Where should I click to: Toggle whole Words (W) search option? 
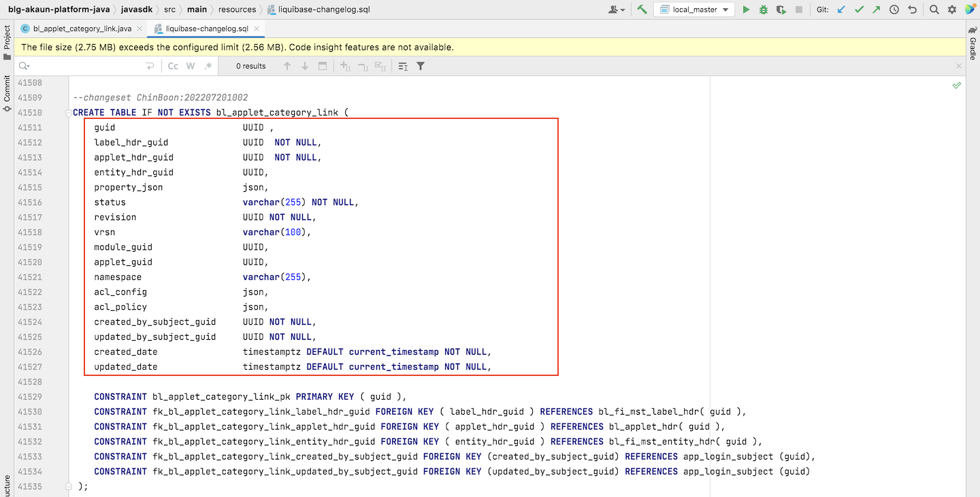(x=191, y=66)
